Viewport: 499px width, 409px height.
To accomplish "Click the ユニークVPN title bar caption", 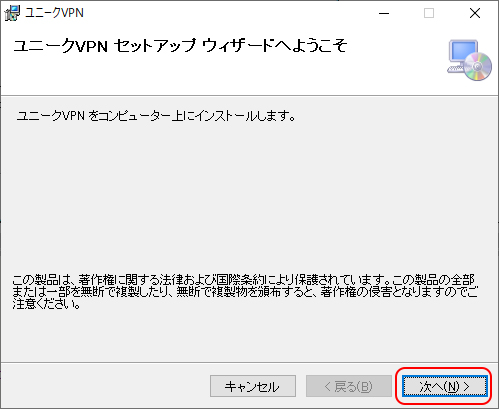I will 54,13.
